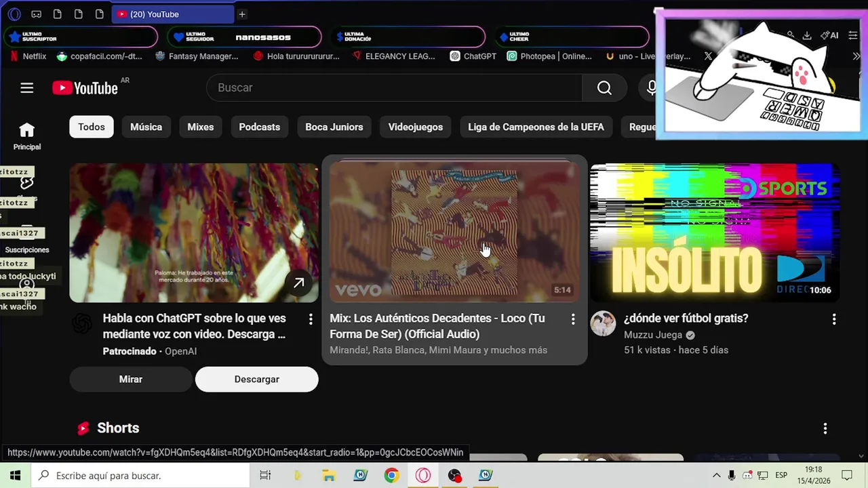Open Google Chrome from the taskbar
This screenshot has width=868, height=488.
(391, 475)
